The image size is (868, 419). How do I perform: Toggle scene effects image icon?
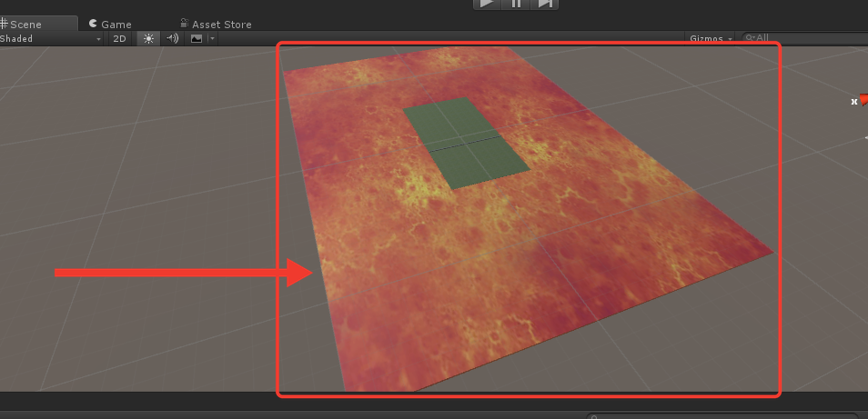point(196,39)
